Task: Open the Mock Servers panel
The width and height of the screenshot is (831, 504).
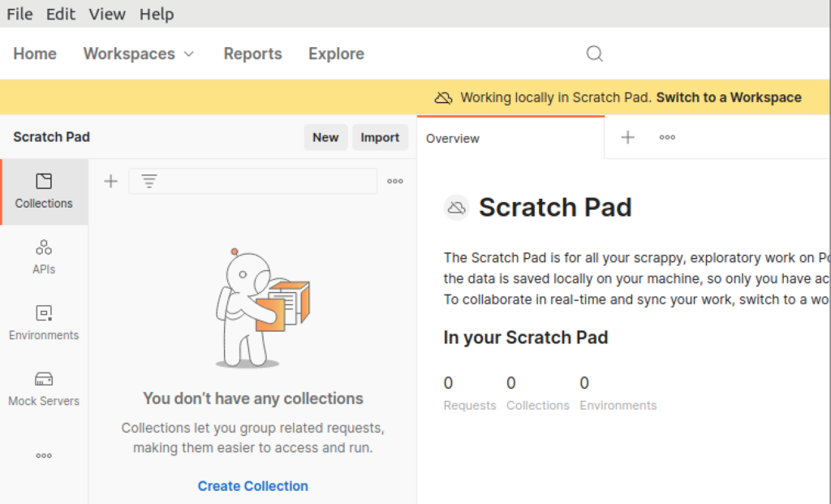Action: tap(44, 388)
